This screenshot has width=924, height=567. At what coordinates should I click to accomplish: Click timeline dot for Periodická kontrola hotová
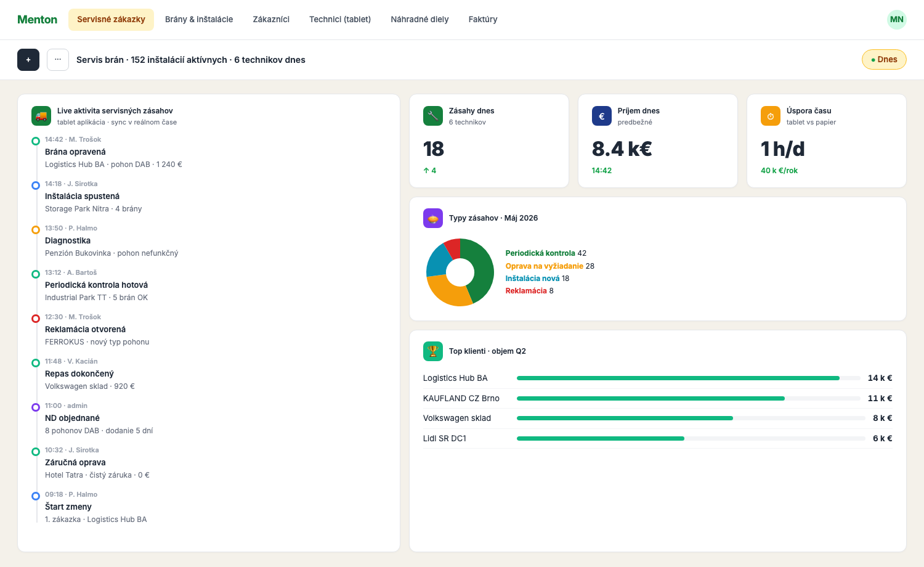point(36,274)
